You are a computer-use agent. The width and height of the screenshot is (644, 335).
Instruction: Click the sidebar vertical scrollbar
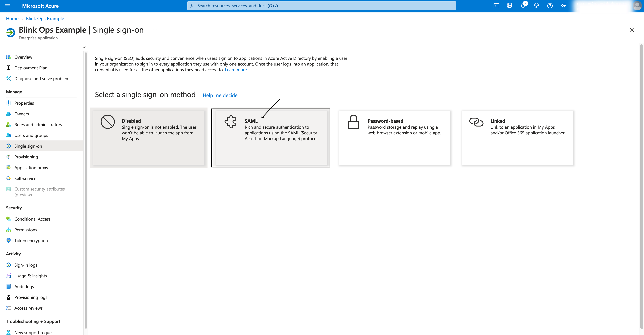pyautogui.click(x=86, y=190)
